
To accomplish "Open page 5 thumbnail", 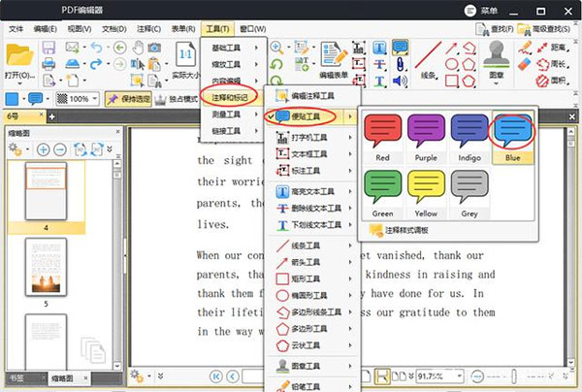I will 46,267.
